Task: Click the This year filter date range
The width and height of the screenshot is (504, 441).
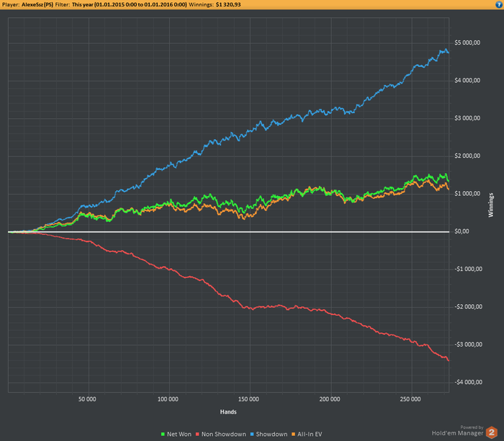Action: tap(129, 5)
